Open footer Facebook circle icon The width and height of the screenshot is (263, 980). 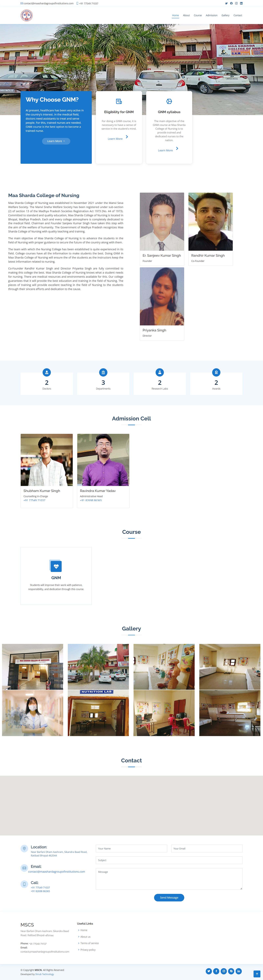[x=216, y=971]
